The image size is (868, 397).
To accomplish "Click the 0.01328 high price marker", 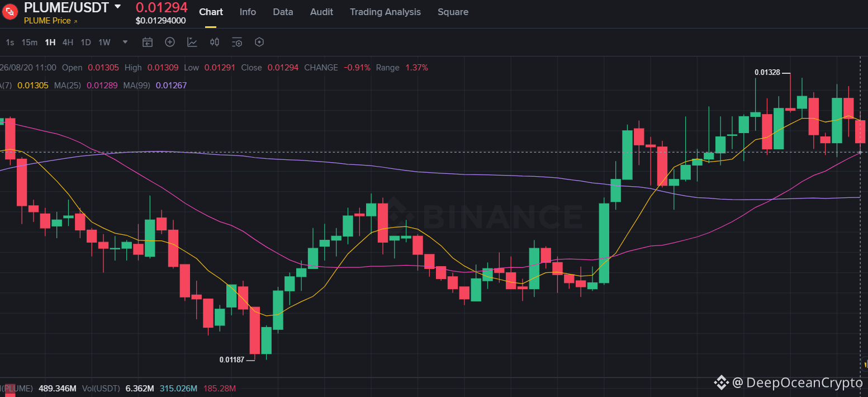I will pos(767,72).
